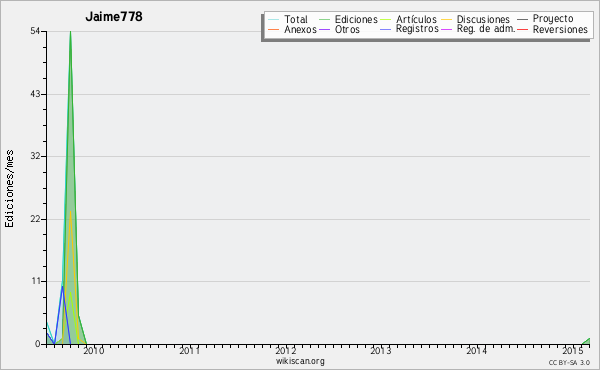
Task: Select the Reversiones legend entry
Action: (560, 29)
